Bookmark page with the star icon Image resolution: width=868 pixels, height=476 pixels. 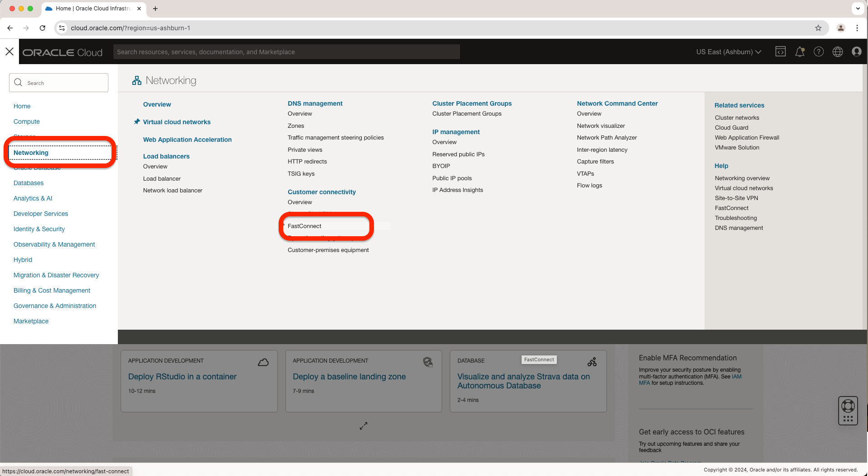coord(818,28)
